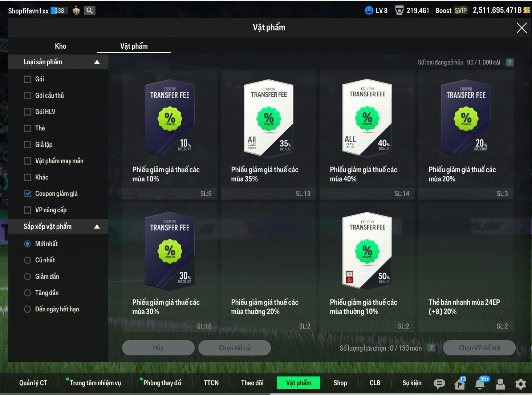The image size is (532, 395).
Task: Open Theo dõi in bottom menu
Action: click(252, 383)
